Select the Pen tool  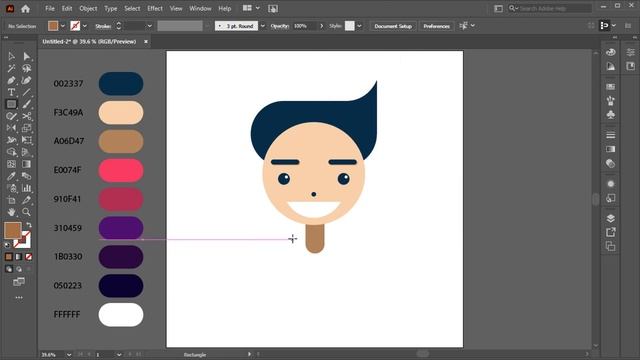point(11,80)
